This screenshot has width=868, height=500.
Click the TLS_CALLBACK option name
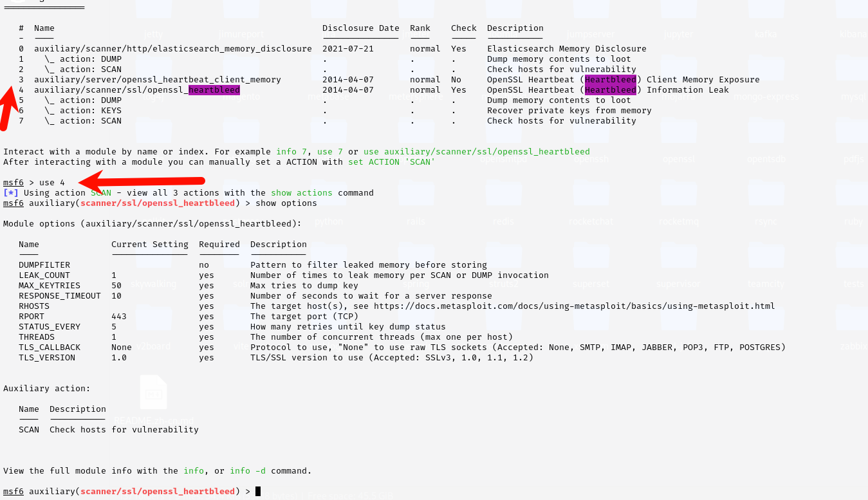tap(50, 347)
